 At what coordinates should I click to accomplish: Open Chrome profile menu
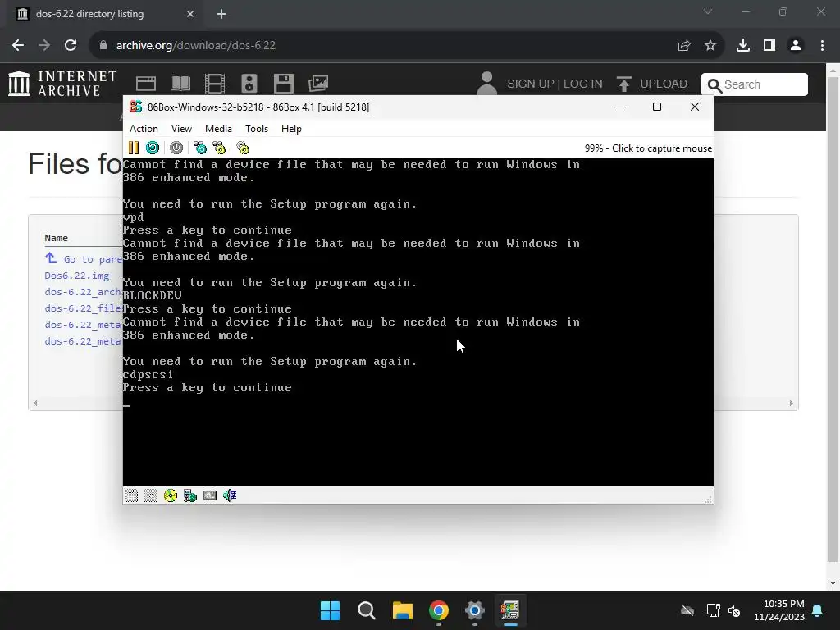pos(796,46)
